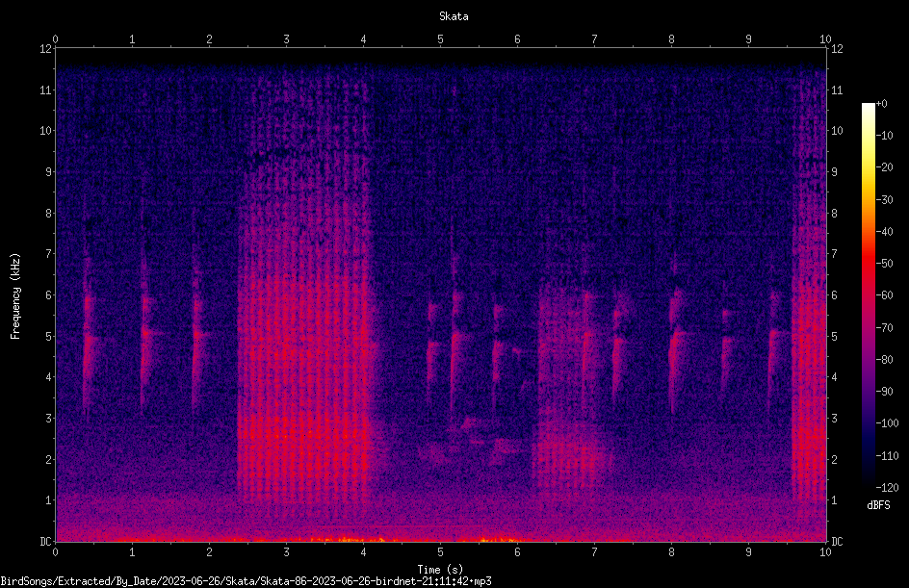Click the "5" tick on left frequency axis
Image resolution: width=909 pixels, height=588 pixels.
tap(48, 336)
